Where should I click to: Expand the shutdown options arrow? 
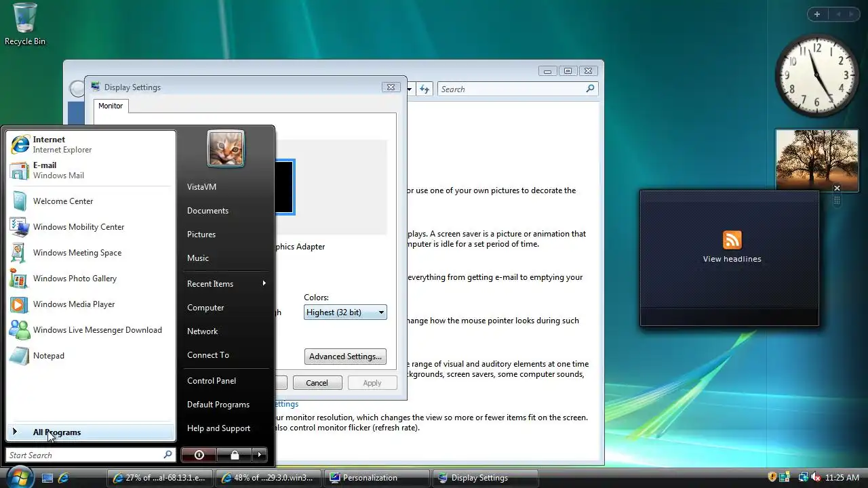260,455
